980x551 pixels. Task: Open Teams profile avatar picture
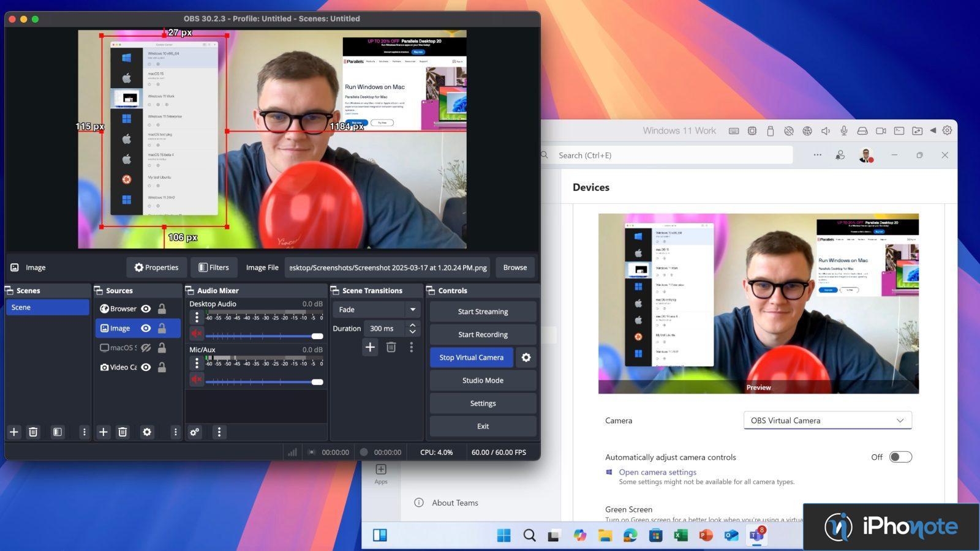point(865,156)
